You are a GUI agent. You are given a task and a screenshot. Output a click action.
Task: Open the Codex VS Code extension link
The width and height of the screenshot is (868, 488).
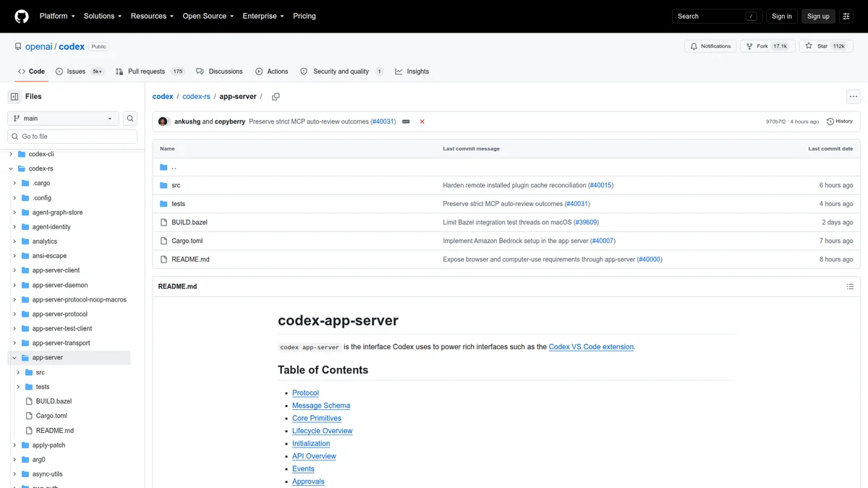591,347
